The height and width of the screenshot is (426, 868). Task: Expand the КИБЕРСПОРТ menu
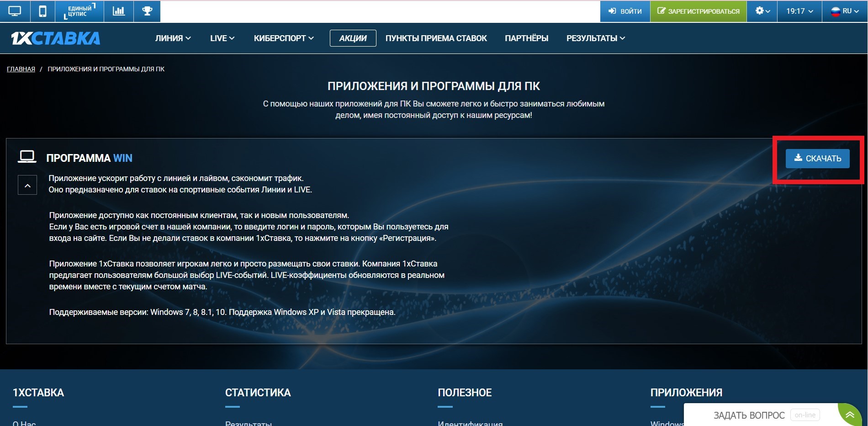(284, 38)
